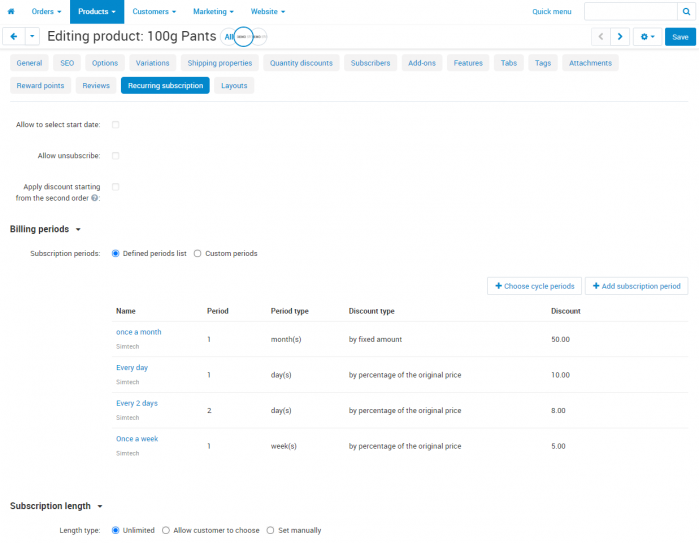Open the Quantity discounts tab

tap(301, 63)
